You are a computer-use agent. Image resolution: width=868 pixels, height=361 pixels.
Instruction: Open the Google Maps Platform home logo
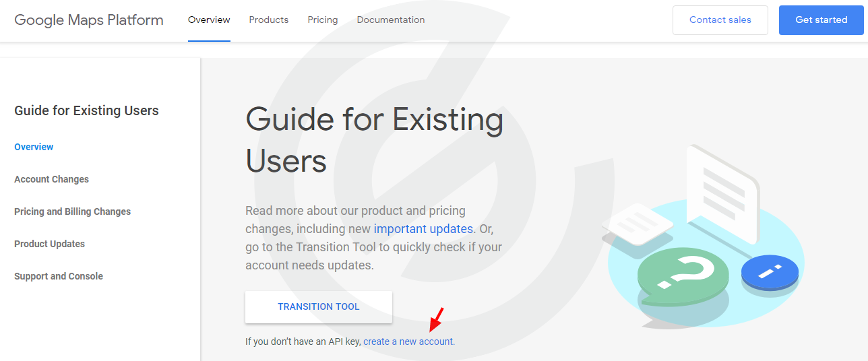coord(89,20)
